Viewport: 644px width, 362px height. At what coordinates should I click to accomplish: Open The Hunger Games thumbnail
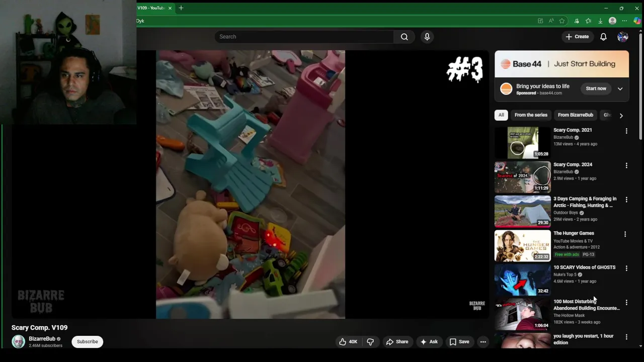pos(523,246)
